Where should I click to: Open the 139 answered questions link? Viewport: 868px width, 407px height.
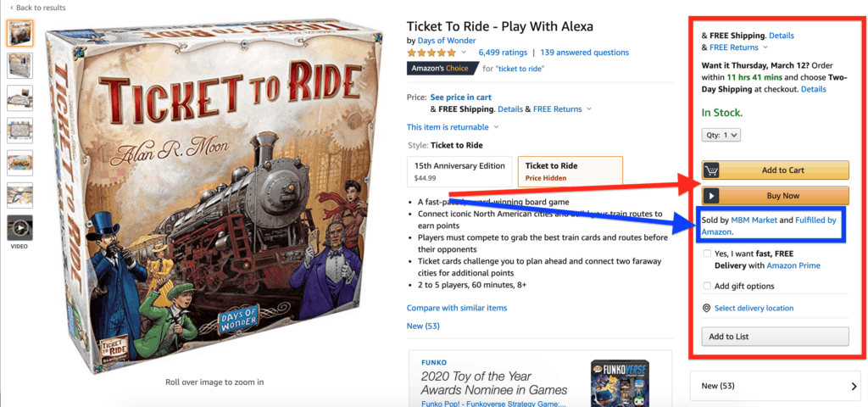coord(584,53)
